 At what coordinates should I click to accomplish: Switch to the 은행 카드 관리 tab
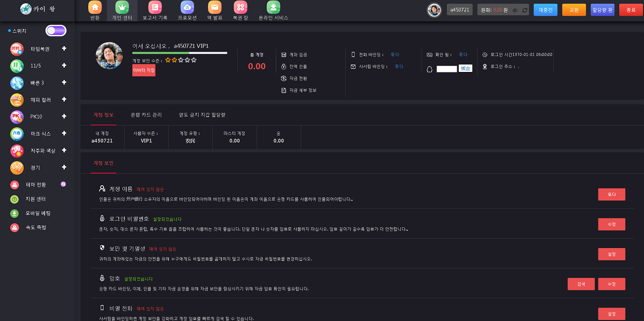146,115
